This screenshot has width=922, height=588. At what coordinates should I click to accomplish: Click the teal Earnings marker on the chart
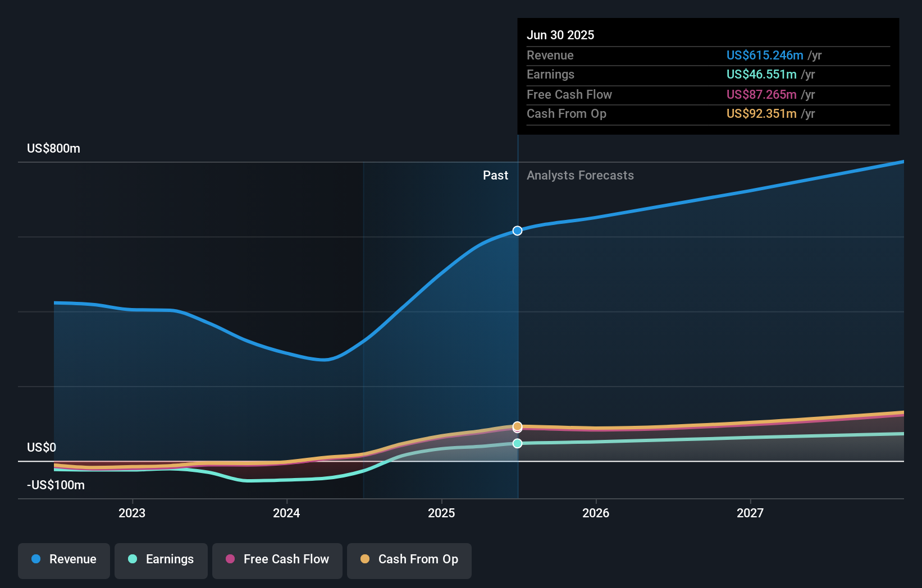(x=517, y=444)
